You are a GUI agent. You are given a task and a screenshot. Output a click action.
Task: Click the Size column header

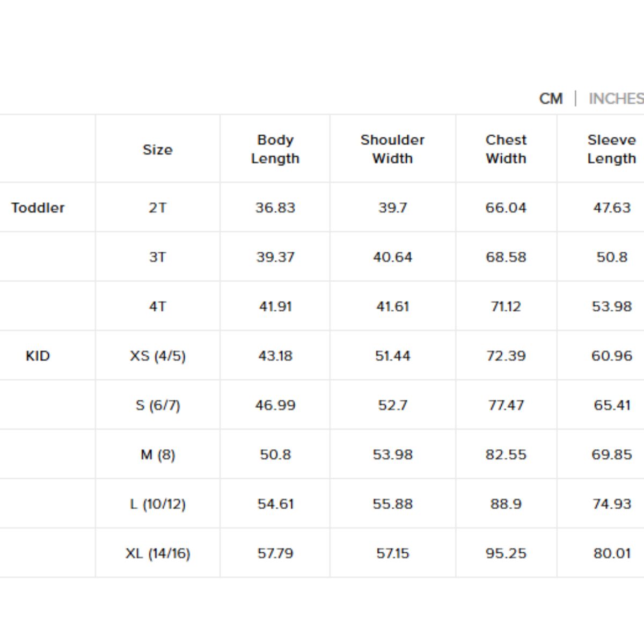click(157, 149)
